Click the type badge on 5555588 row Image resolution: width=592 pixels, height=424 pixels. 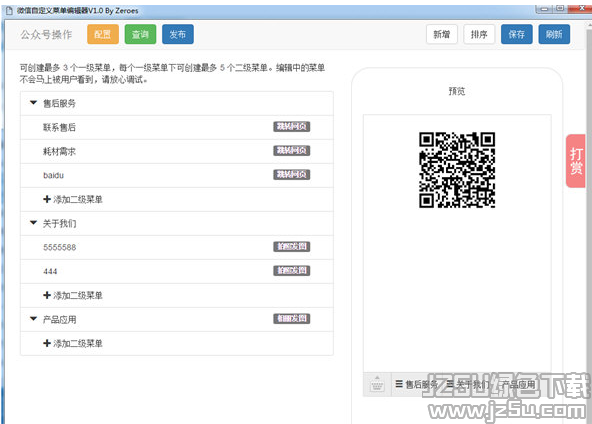tap(291, 247)
